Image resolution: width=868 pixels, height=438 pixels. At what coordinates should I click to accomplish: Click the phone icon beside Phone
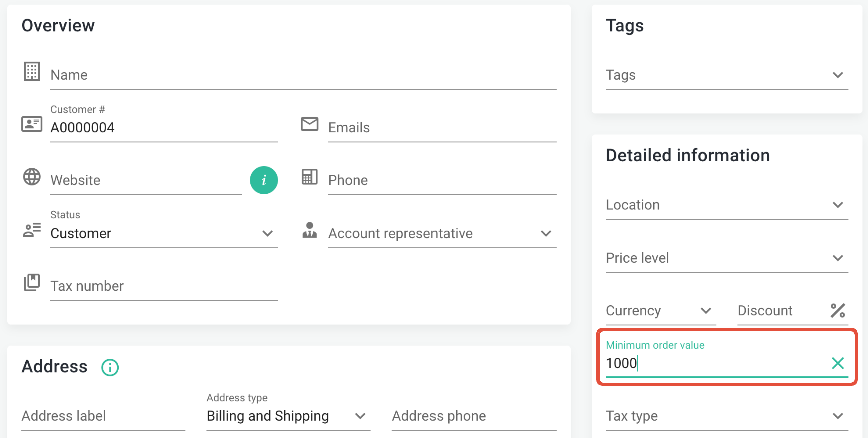click(309, 177)
